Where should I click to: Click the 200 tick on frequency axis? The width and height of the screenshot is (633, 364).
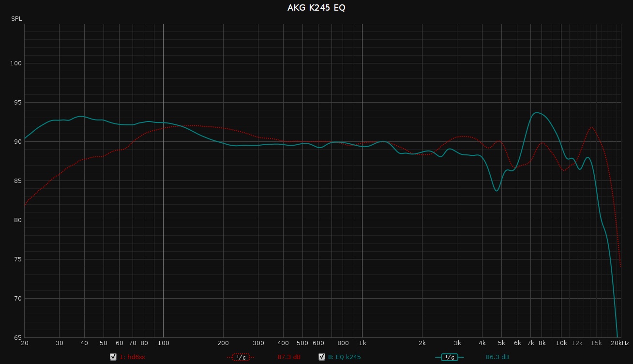coord(223,343)
